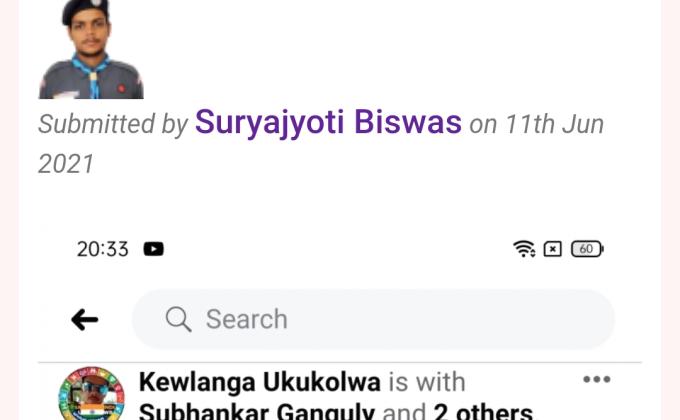Click the divider line under search bar
680x420 pixels.
click(340, 362)
